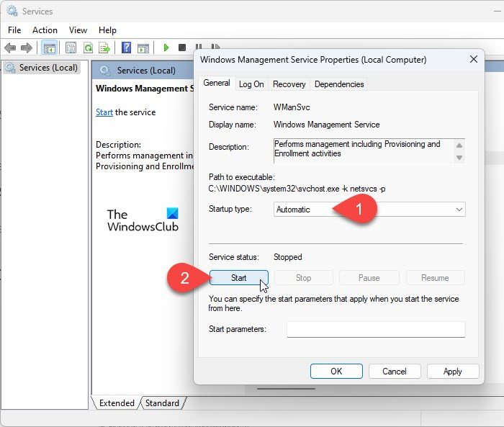This screenshot has width=504, height=427.
Task: Open the Startup type dropdown
Action: coord(369,210)
